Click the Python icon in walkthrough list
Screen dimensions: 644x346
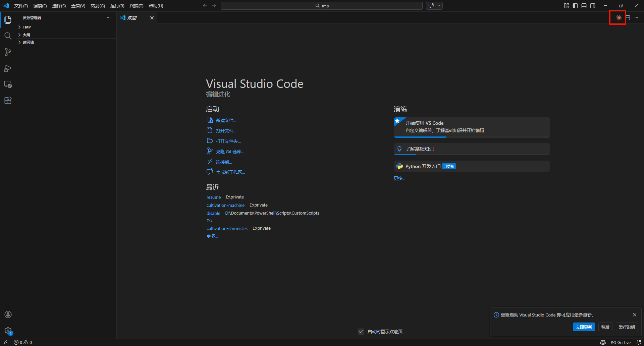pyautogui.click(x=399, y=166)
